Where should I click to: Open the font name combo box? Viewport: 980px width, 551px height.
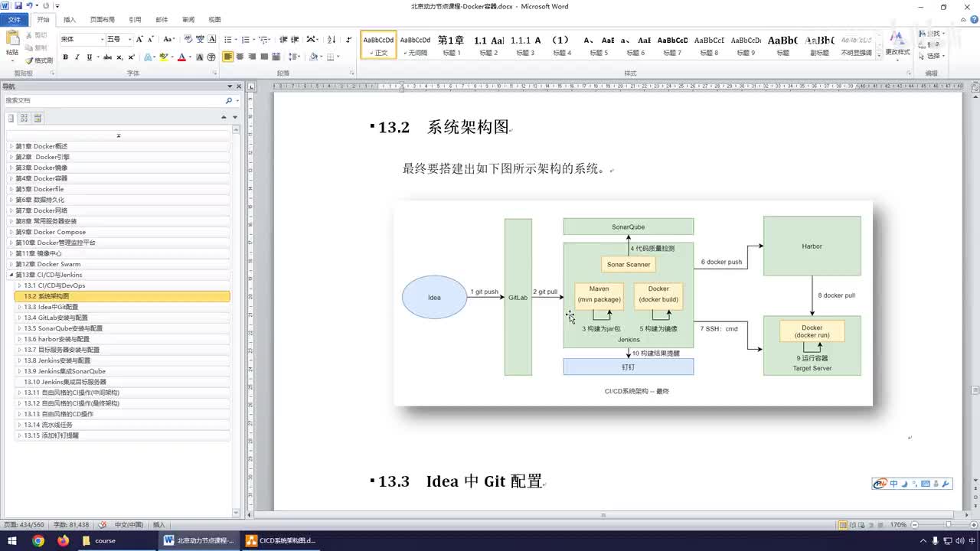[x=82, y=39]
